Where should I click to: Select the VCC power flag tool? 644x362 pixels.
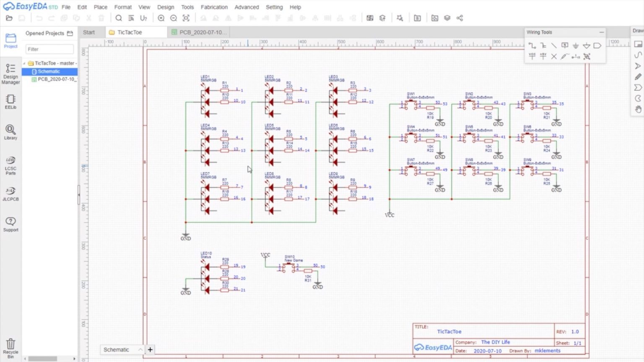[x=532, y=56]
